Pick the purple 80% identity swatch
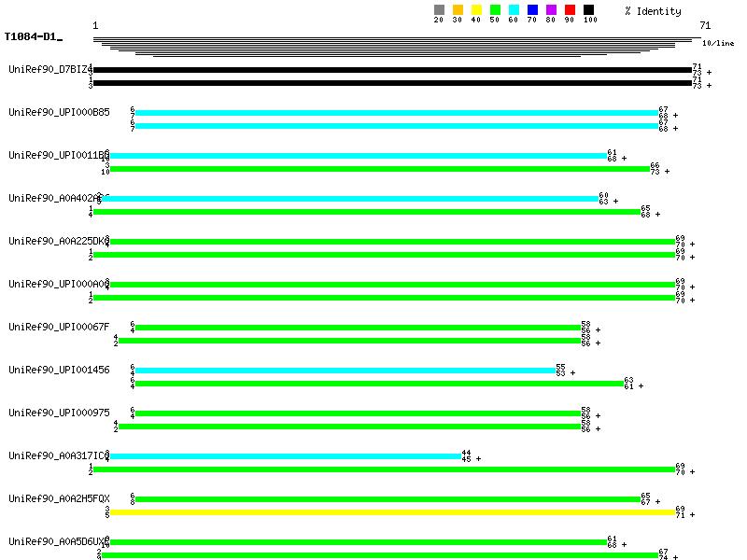 (551, 10)
